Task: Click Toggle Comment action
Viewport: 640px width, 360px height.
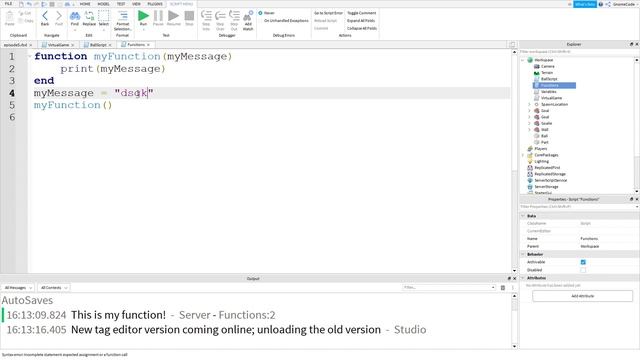Action: 362,13
